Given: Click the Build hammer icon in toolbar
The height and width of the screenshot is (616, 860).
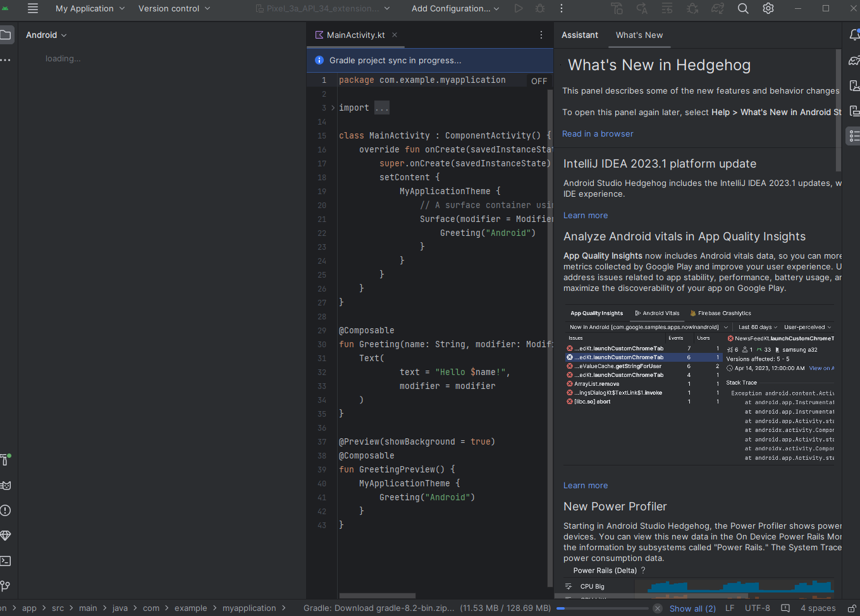Looking at the screenshot, I should click(617, 8).
